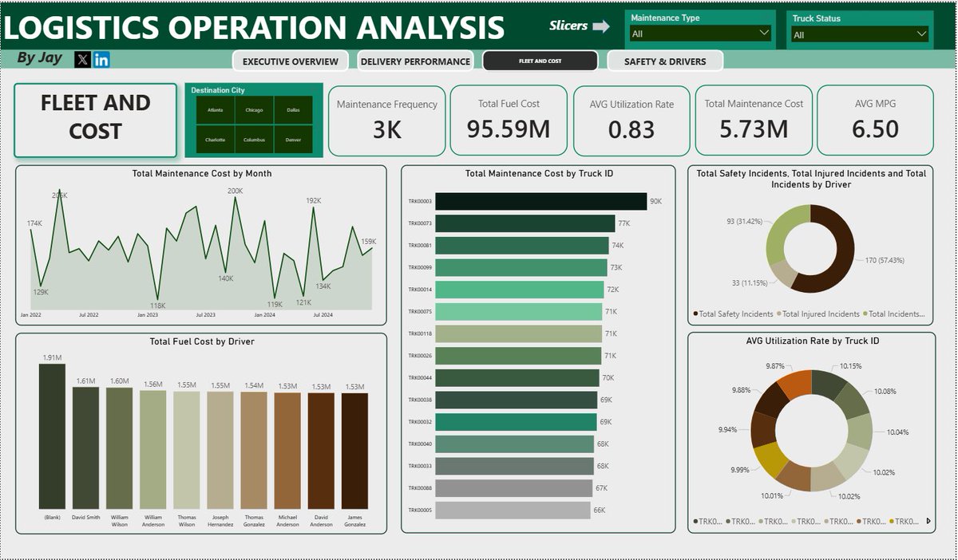This screenshot has height=560, width=958.
Task: Select Thomas Gonzalez's fuel cost column
Action: pyautogui.click(x=254, y=451)
